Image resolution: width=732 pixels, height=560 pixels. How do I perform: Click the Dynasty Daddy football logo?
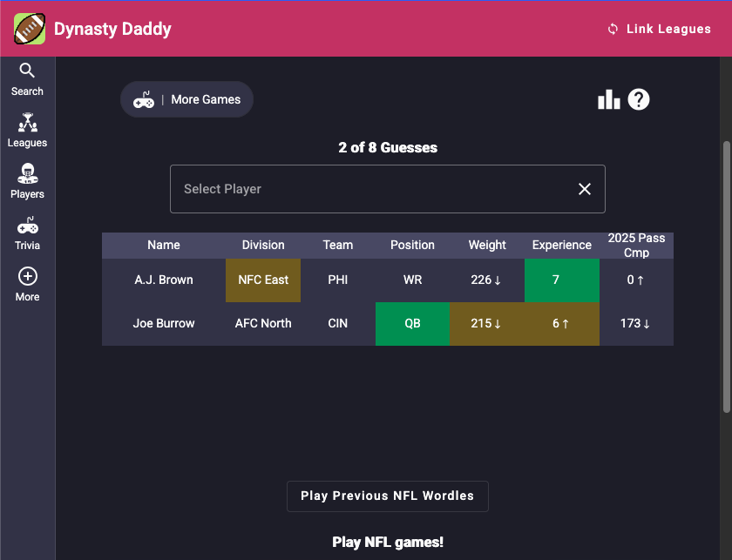30,29
